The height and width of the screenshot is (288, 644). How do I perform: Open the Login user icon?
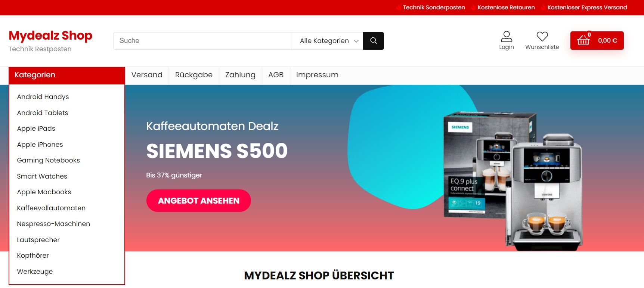tap(507, 37)
